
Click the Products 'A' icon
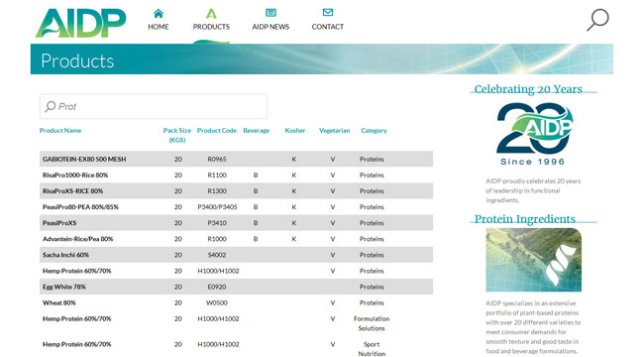click(x=211, y=14)
